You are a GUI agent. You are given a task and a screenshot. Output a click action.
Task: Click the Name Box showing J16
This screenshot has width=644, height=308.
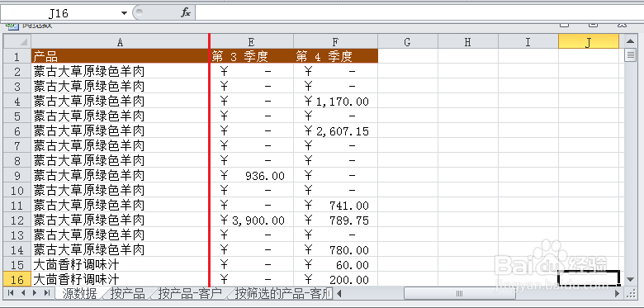pyautogui.click(x=59, y=13)
